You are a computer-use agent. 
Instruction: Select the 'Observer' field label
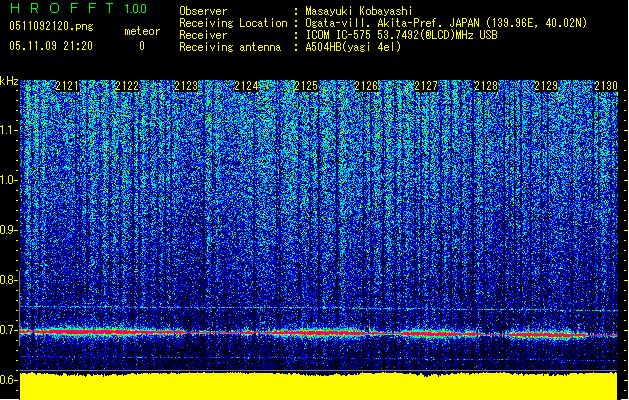coord(203,11)
